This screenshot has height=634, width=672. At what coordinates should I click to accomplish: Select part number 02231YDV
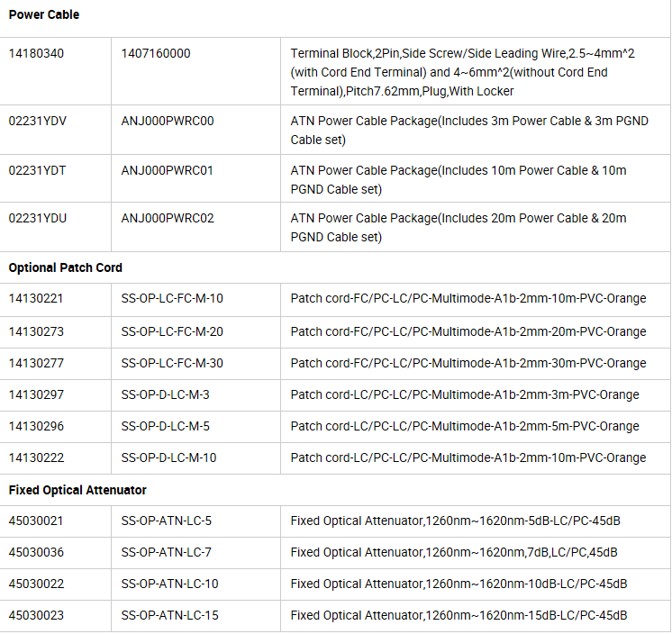click(36, 122)
